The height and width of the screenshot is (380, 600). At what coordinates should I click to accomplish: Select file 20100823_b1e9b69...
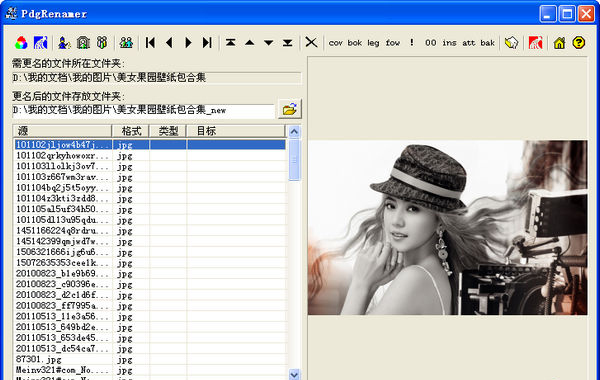[x=150, y=274]
